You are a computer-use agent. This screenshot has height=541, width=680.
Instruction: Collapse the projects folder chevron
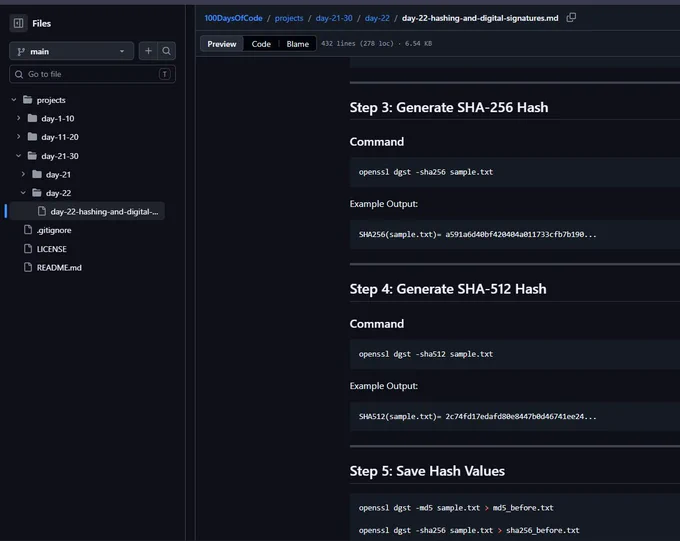[14, 100]
